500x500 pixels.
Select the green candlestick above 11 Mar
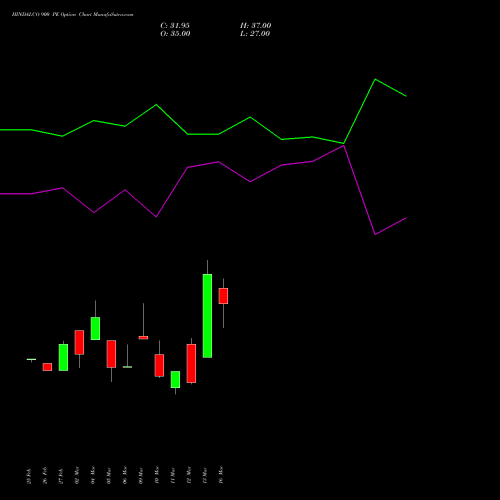point(175,380)
